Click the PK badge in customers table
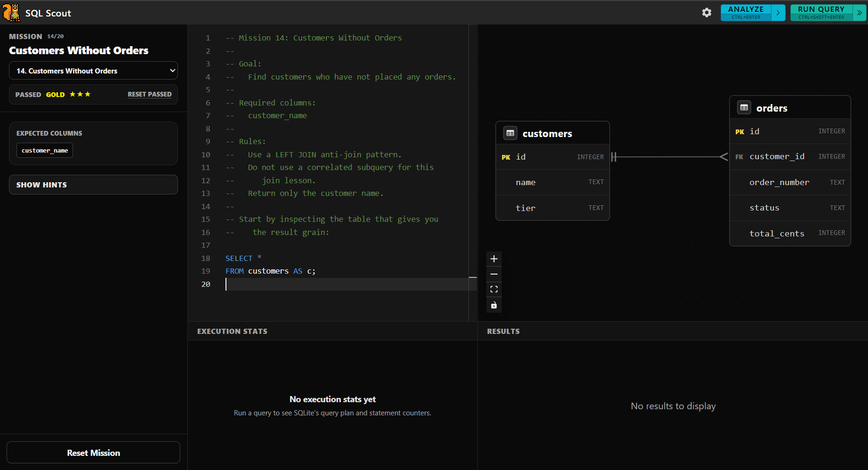The width and height of the screenshot is (868, 470). point(506,157)
